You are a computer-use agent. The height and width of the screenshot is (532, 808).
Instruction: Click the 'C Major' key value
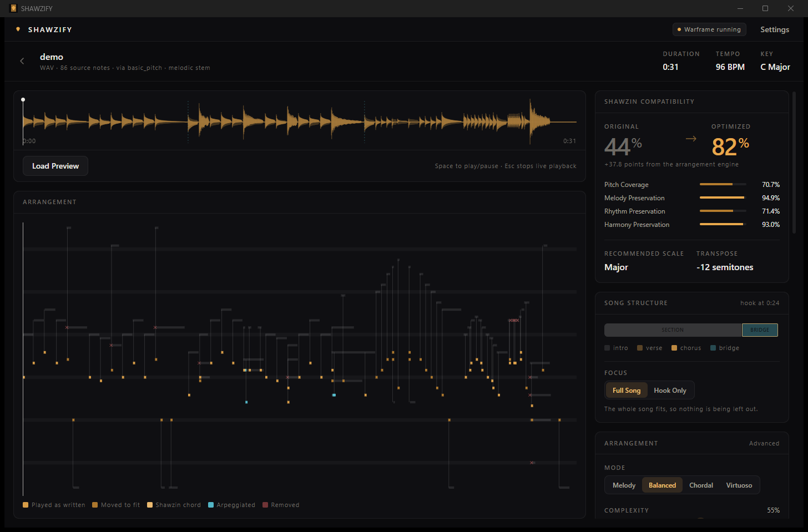[775, 67]
